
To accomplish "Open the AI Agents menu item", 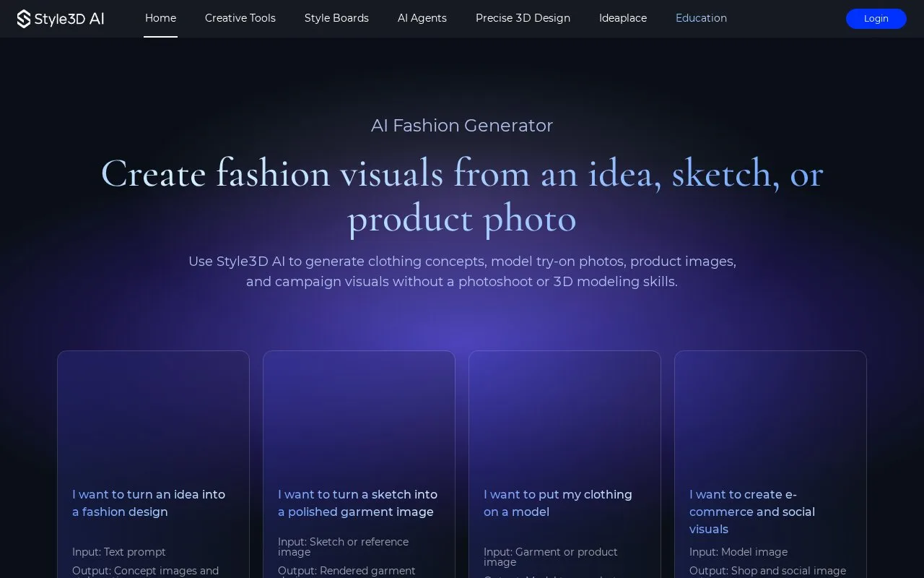I will (x=422, y=18).
